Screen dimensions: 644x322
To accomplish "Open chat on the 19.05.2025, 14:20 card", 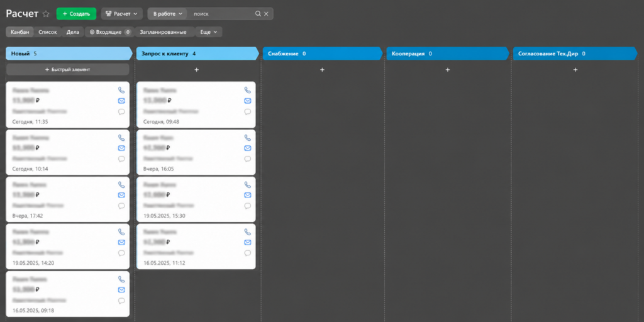I will click(121, 253).
